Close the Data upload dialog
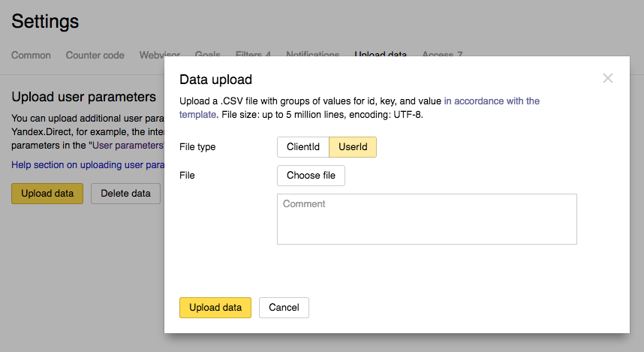This screenshot has width=644, height=352. click(x=608, y=78)
